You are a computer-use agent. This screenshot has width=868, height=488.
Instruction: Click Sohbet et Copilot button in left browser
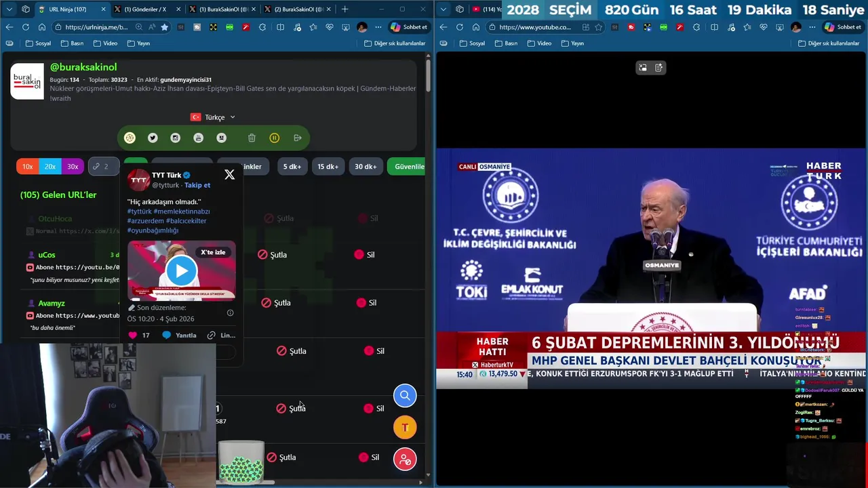(x=409, y=27)
